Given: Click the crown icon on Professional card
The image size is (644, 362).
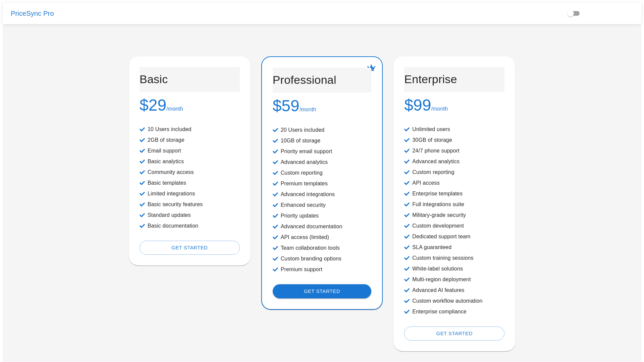Looking at the screenshot, I should [371, 68].
